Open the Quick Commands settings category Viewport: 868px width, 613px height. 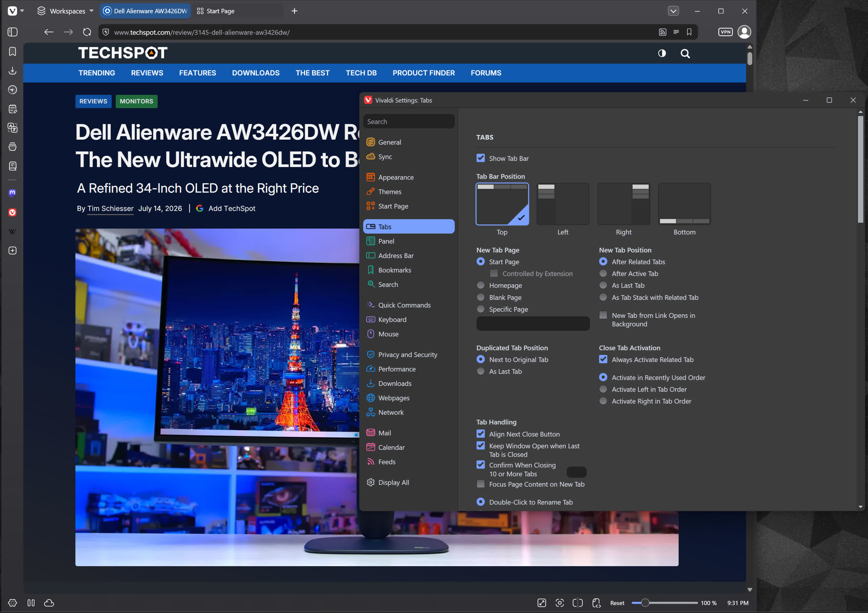408,305
